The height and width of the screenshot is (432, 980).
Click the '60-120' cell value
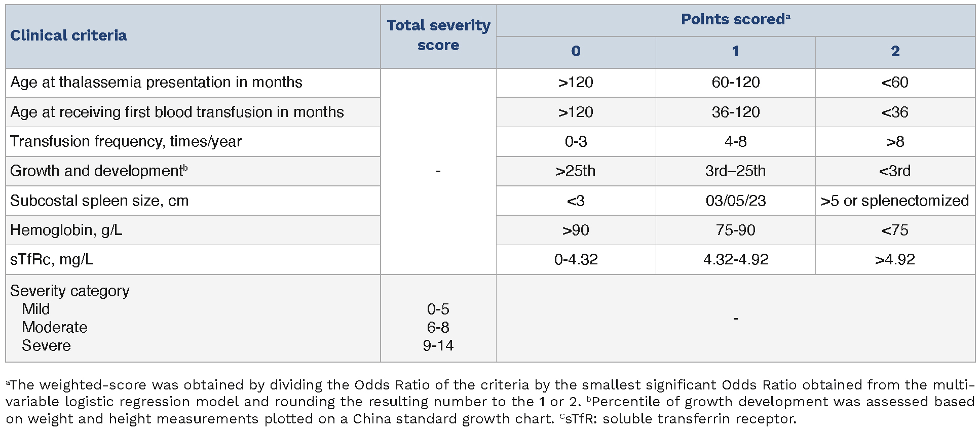[735, 83]
